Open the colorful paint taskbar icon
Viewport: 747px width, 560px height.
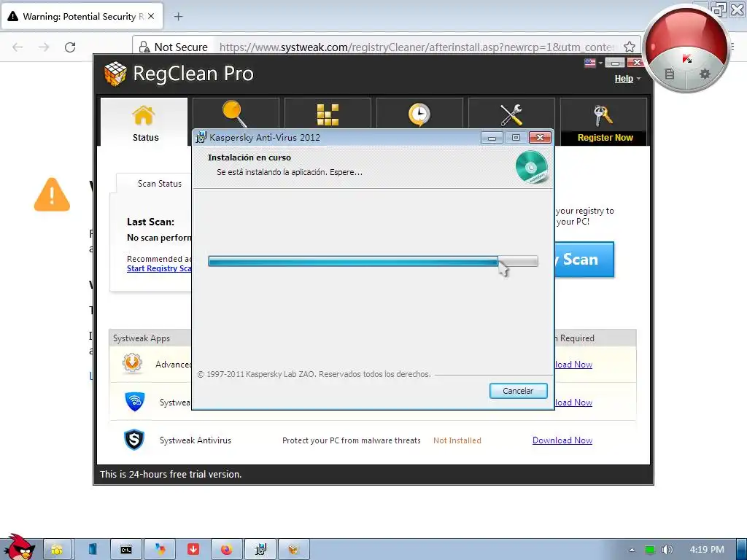[160, 550]
